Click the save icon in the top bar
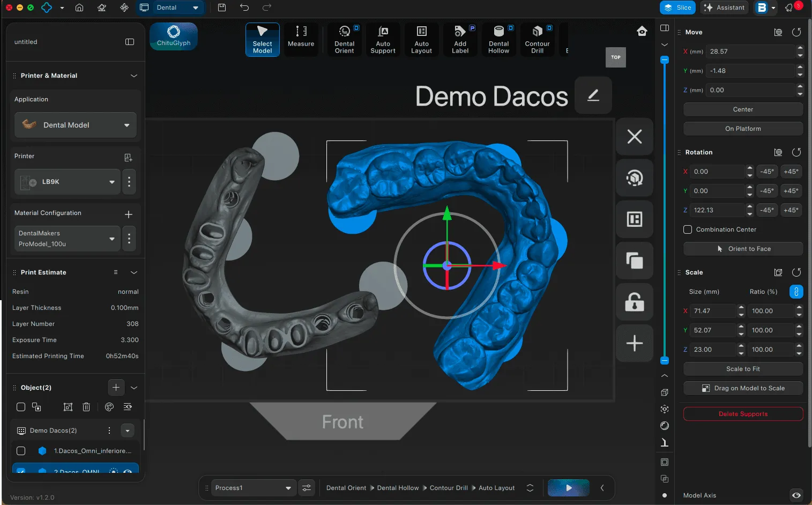This screenshot has width=812, height=505. (222, 8)
